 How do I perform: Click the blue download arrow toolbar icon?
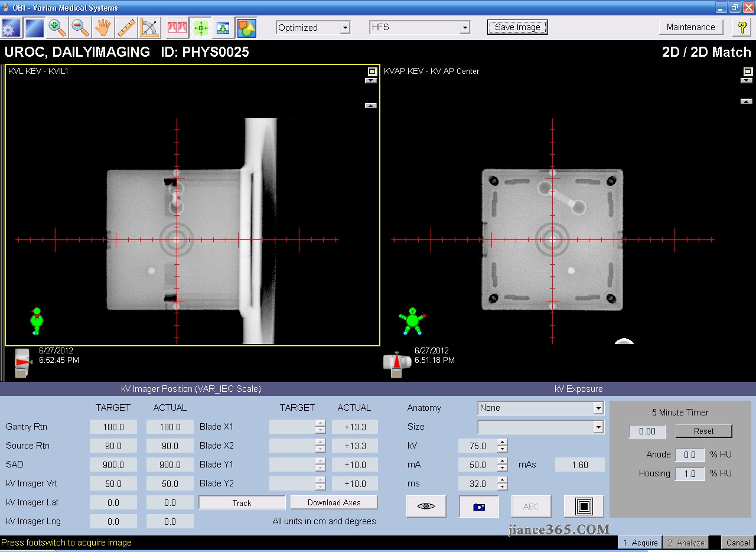[223, 28]
